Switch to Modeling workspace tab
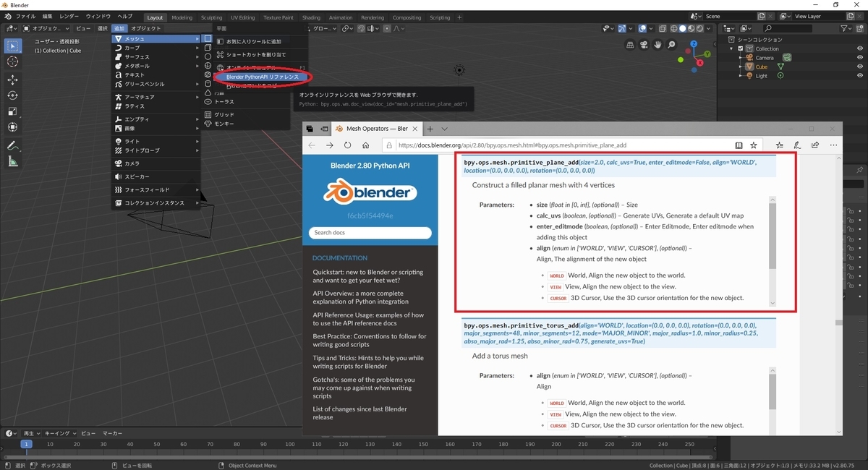 point(182,17)
